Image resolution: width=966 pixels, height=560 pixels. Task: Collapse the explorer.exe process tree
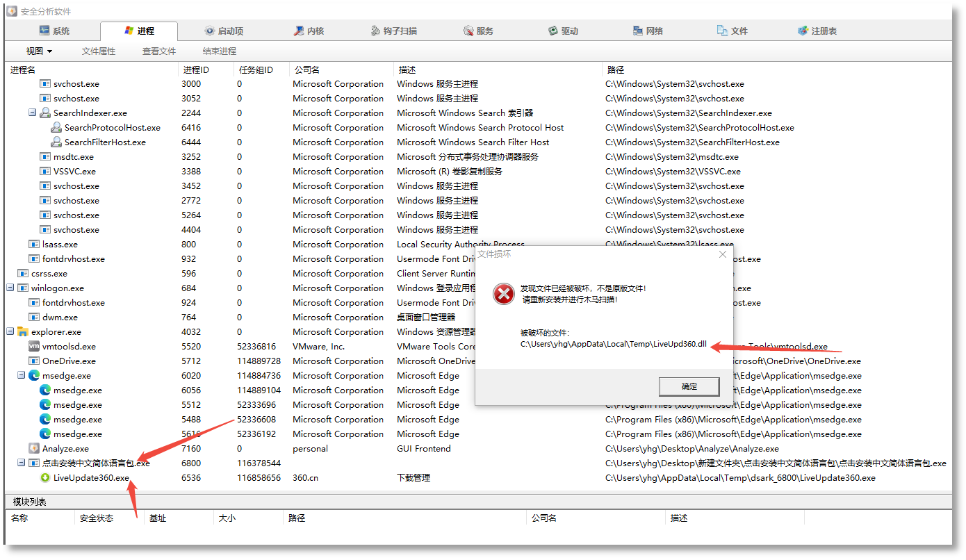10,331
